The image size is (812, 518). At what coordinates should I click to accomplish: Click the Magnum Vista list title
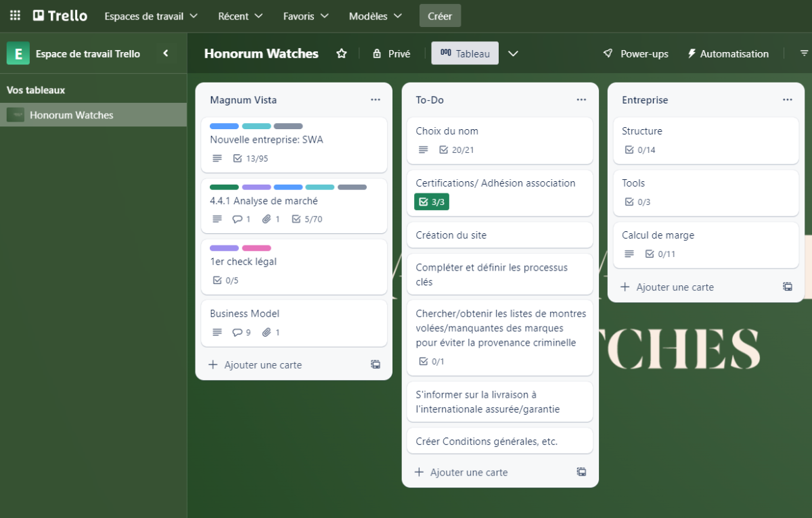click(x=244, y=99)
